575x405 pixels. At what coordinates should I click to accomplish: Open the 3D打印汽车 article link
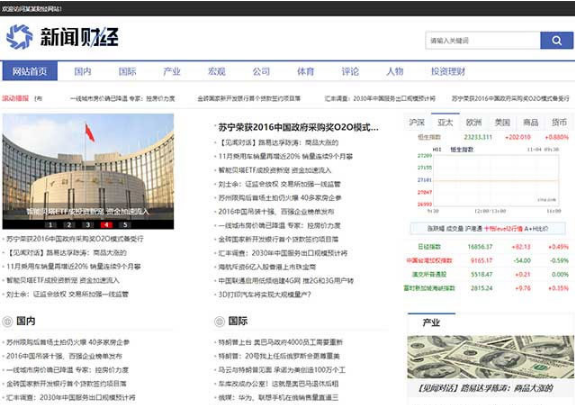pos(265,295)
